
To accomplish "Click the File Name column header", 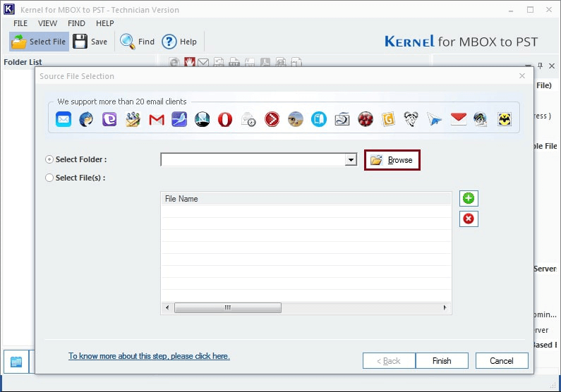I will pyautogui.click(x=306, y=199).
